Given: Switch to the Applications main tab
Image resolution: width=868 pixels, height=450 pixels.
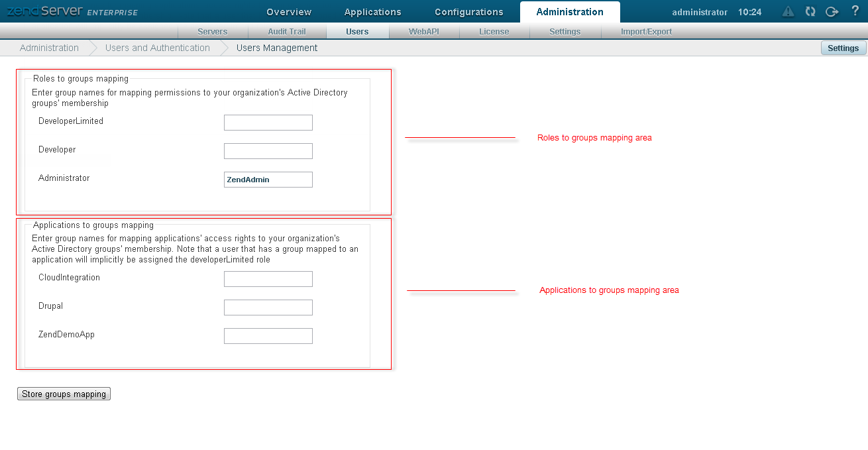Looking at the screenshot, I should click(x=372, y=12).
